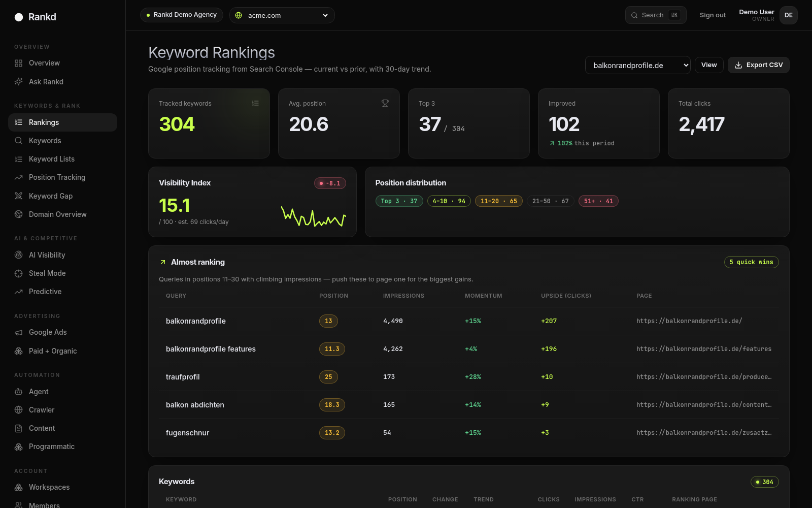Click the DE user avatar
Viewport: 812px width, 508px height.
click(x=789, y=15)
